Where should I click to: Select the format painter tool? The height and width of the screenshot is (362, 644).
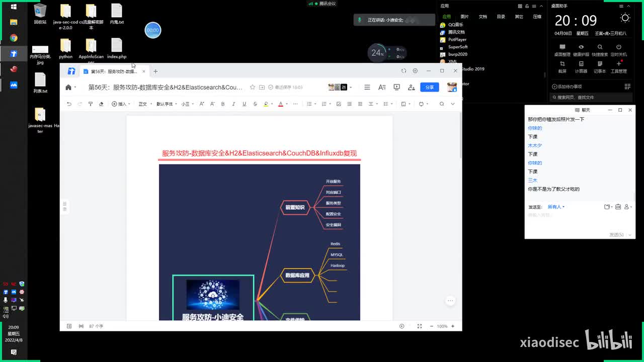(91, 104)
